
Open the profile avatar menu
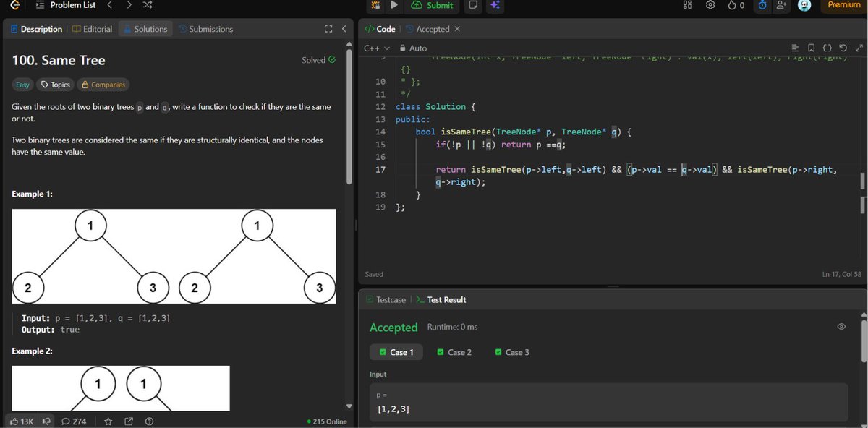pos(804,5)
